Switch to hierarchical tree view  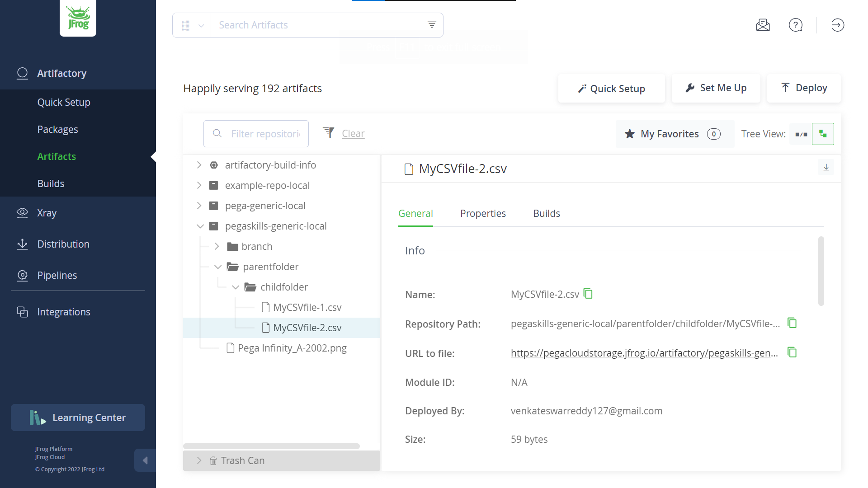[x=823, y=134]
